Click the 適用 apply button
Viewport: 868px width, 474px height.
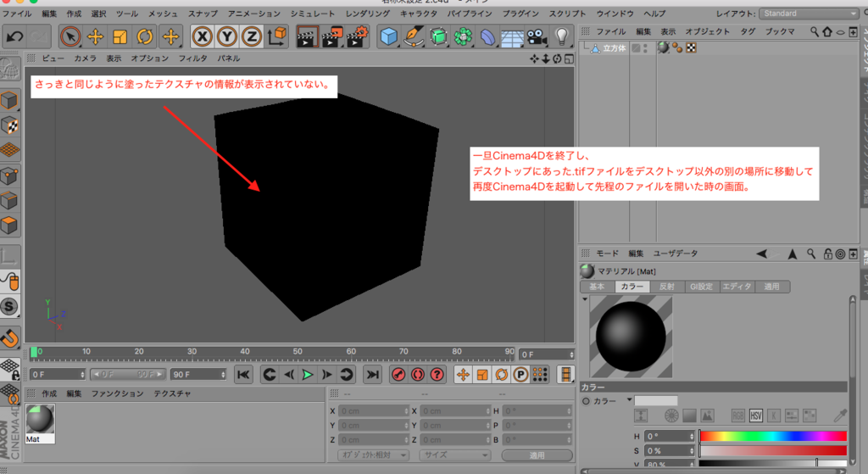pyautogui.click(x=537, y=455)
